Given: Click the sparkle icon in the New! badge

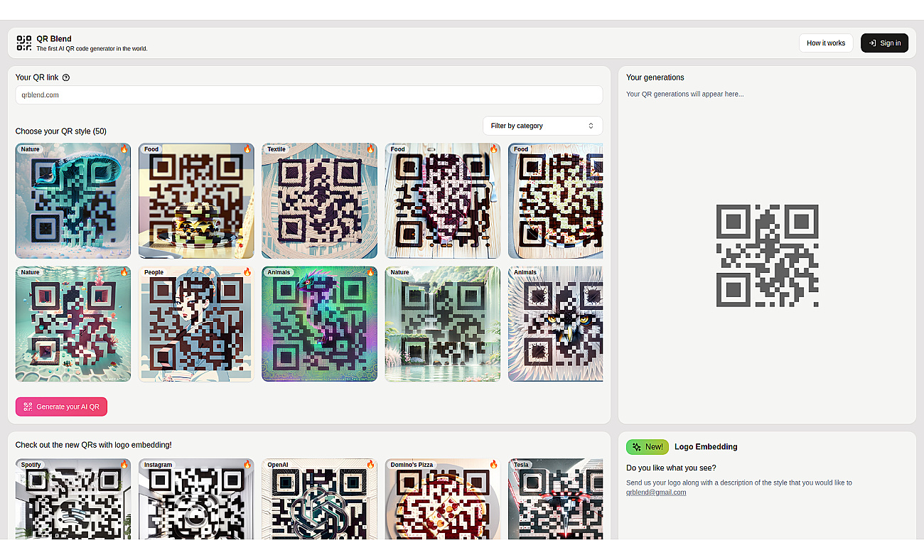Looking at the screenshot, I should tap(637, 447).
